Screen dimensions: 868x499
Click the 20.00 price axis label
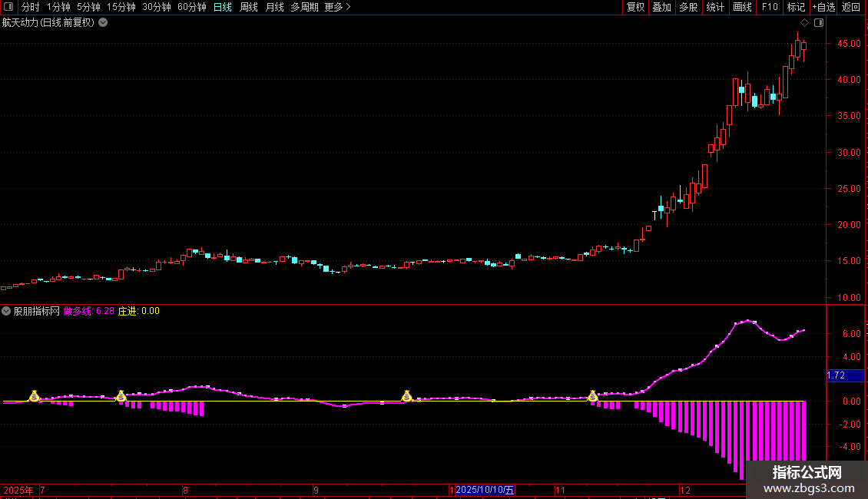[849, 225]
